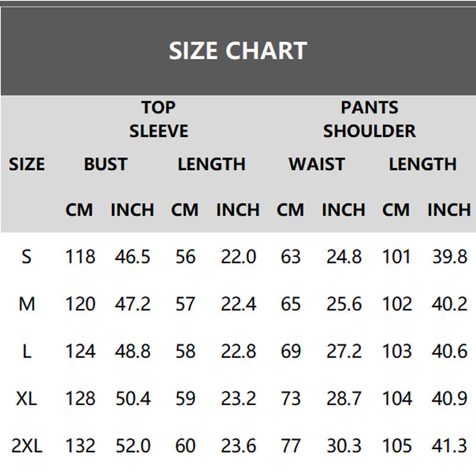Click the 59 sleeve length value
This screenshot has width=476, height=476.
(185, 398)
